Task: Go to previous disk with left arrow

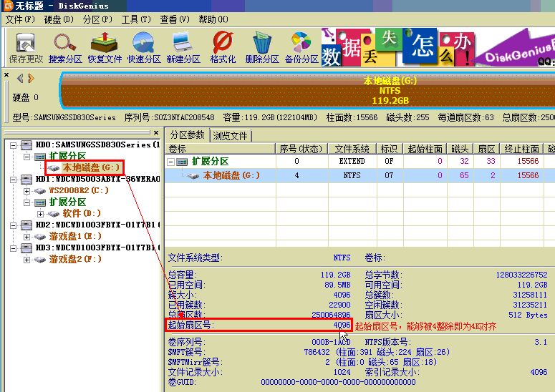Action: click(20, 78)
